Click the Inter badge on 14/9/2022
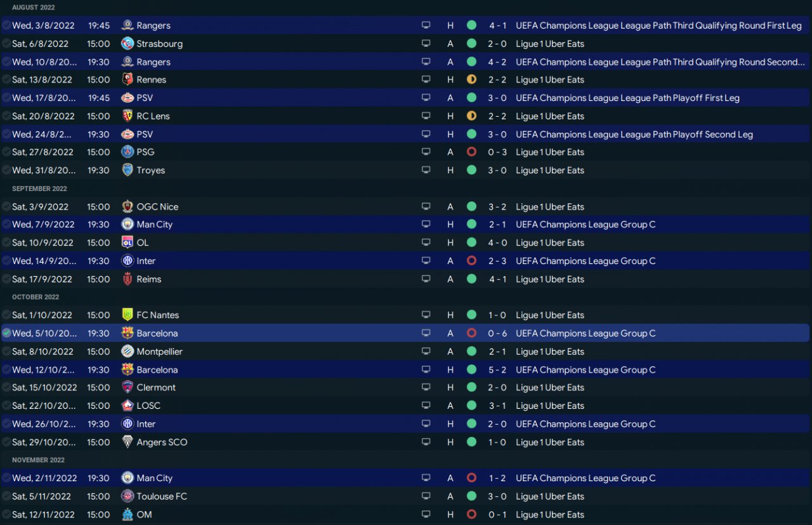812x525 pixels. coord(128,261)
